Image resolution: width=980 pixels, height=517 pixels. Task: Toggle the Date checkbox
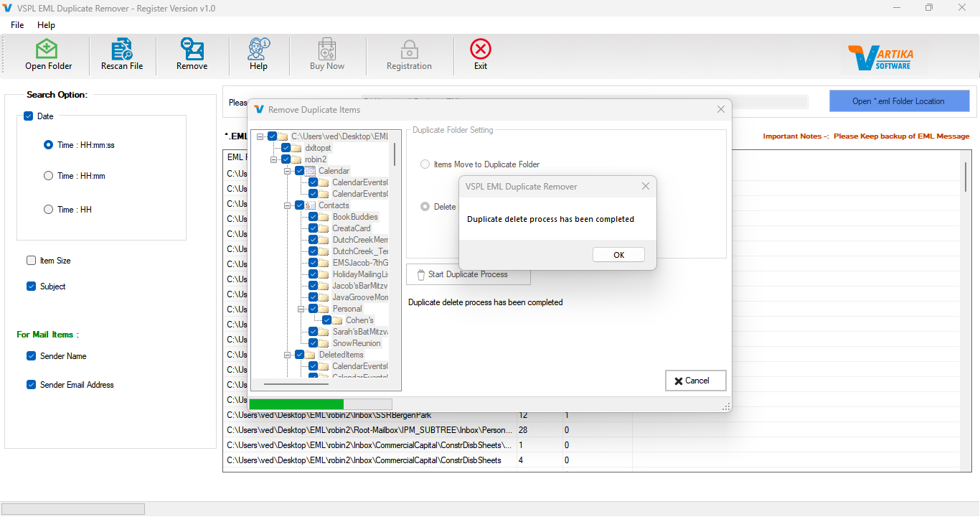(29, 116)
